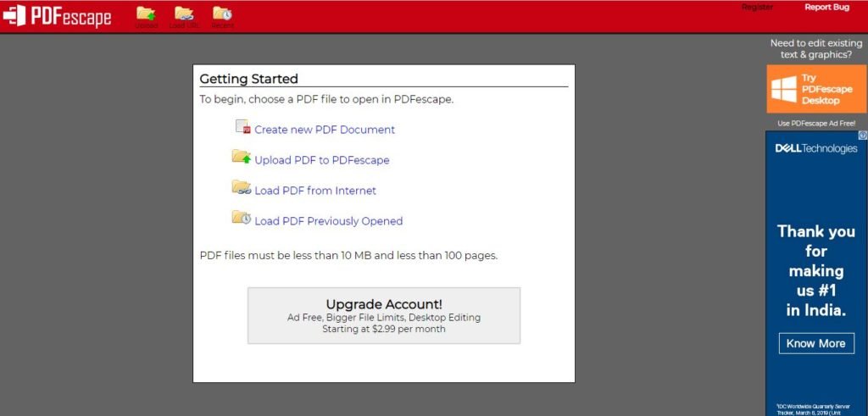868x416 pixels.
Task: Open the Recent toolbar icon
Action: 223,17
